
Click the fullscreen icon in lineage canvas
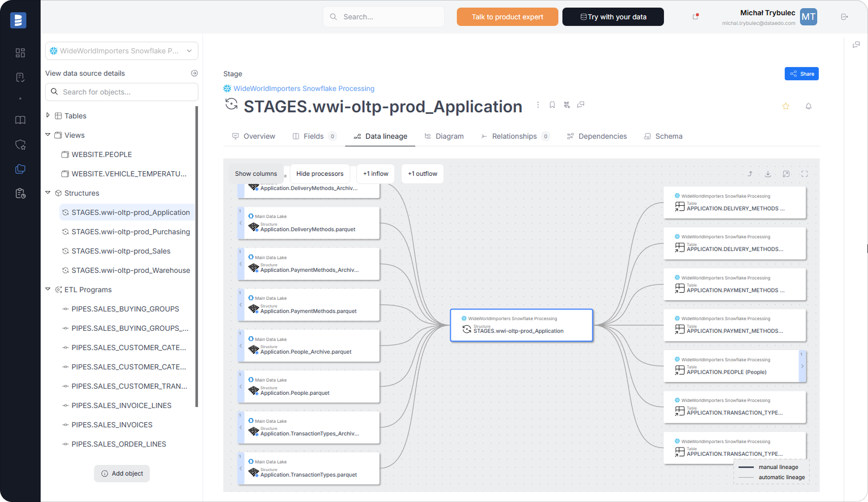[805, 174]
